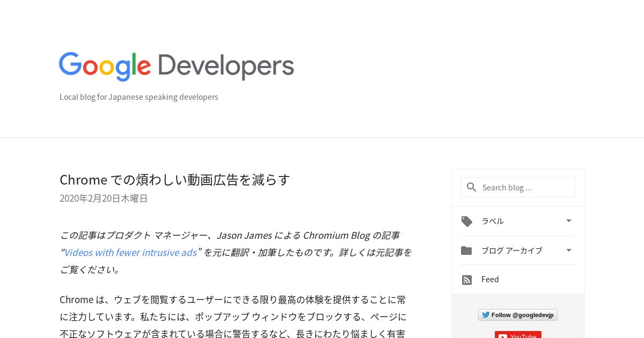This screenshot has width=644, height=338.
Task: Open the post title Chrome での煩わしい動画広告を減らす
Action: pyautogui.click(x=175, y=180)
